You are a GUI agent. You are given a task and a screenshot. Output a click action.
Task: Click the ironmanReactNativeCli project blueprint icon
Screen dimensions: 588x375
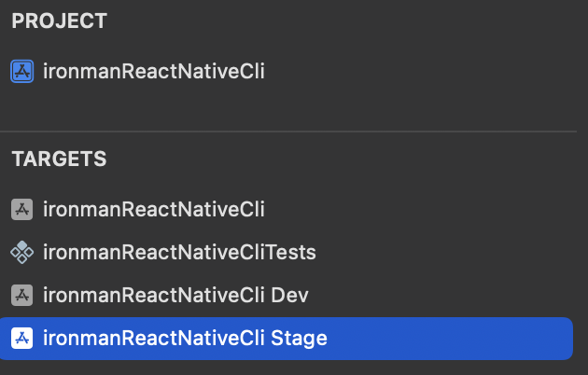[21, 71]
